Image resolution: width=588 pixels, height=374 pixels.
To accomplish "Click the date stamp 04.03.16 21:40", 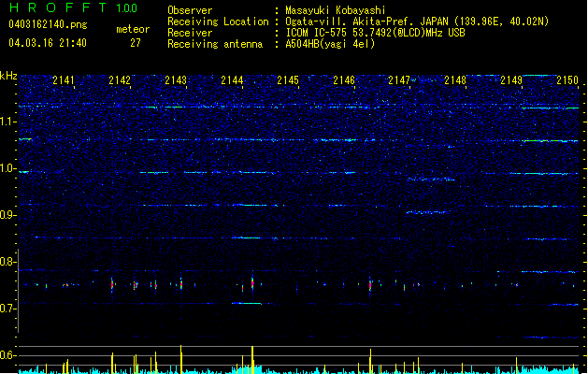I will click(48, 43).
